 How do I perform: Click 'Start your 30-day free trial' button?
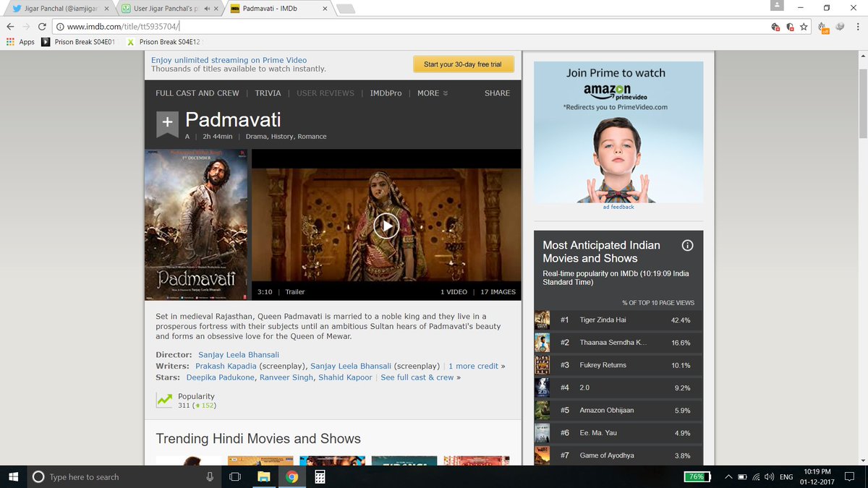(x=463, y=64)
